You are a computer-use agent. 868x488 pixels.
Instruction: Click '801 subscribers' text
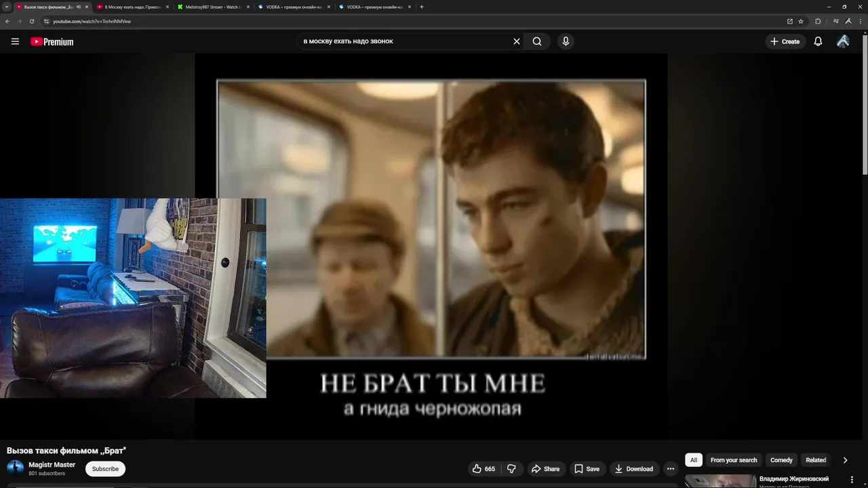(x=47, y=474)
